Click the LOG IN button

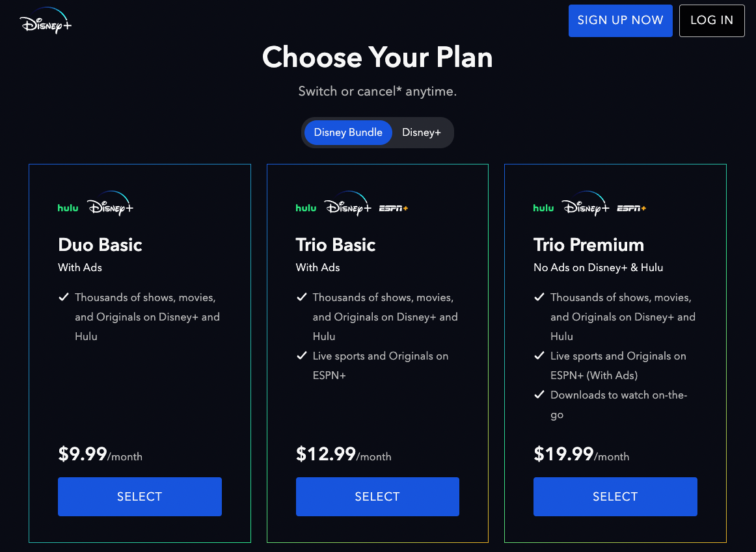(712, 20)
